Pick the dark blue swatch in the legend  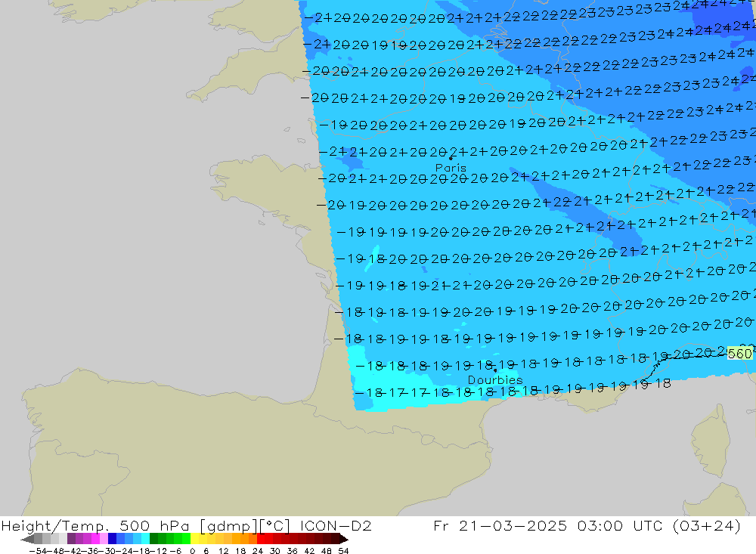[112, 539]
